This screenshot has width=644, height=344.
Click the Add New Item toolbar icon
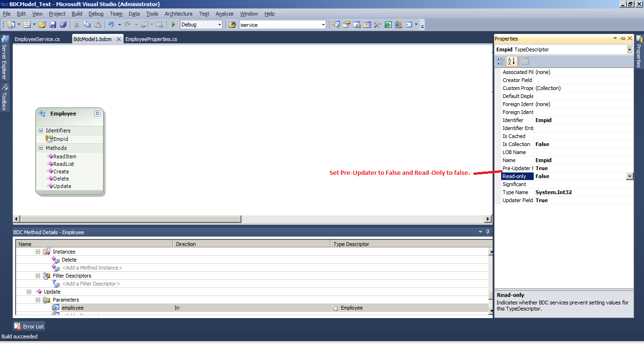point(27,25)
